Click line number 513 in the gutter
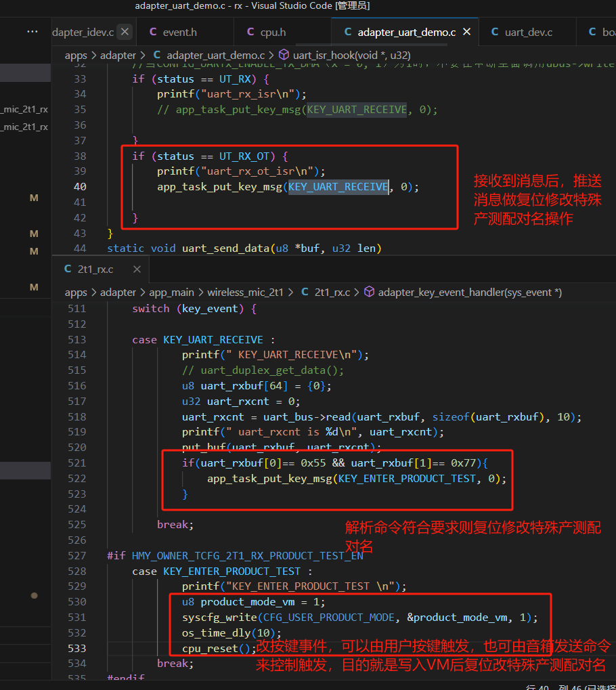616x690 pixels. 77,340
